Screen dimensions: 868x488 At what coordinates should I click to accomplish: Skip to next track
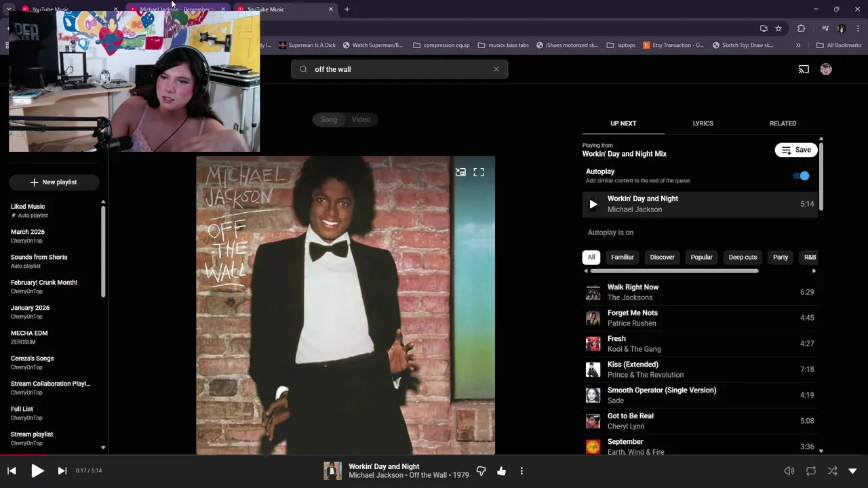click(x=62, y=470)
